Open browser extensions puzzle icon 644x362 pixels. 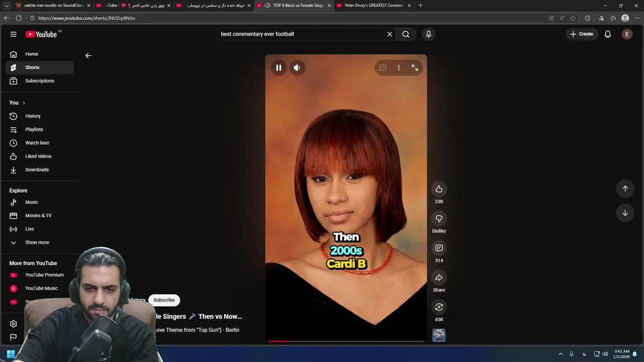click(587, 18)
